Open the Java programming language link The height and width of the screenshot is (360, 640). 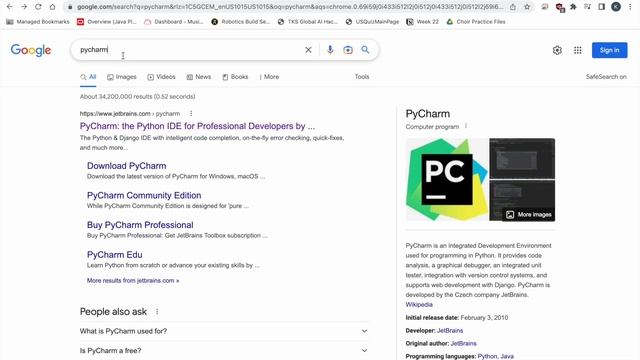507,356
